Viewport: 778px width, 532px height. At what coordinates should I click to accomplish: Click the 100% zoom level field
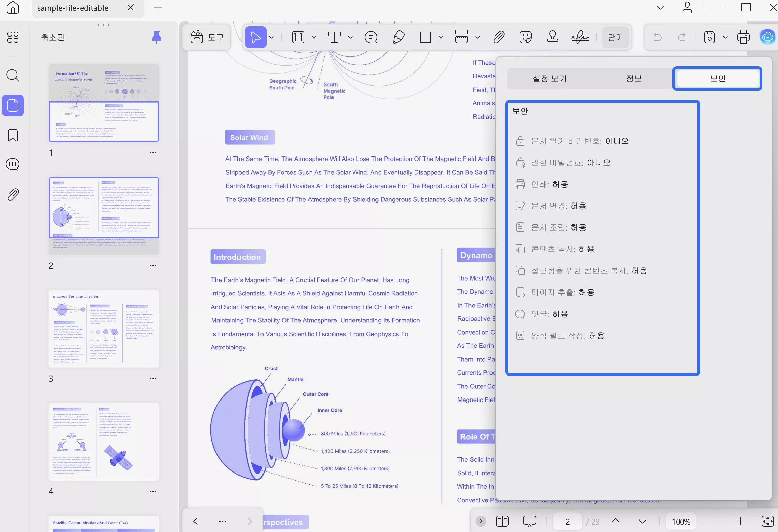click(x=681, y=522)
